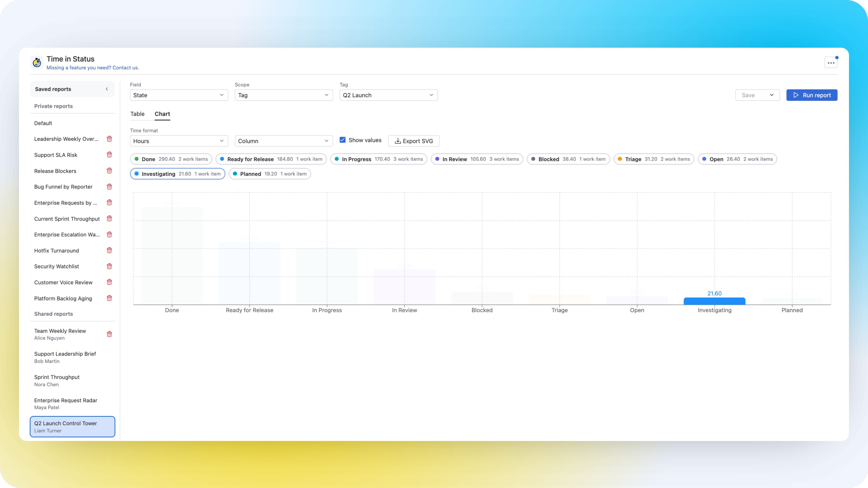
Task: Select the Chart tab
Action: click(x=162, y=114)
